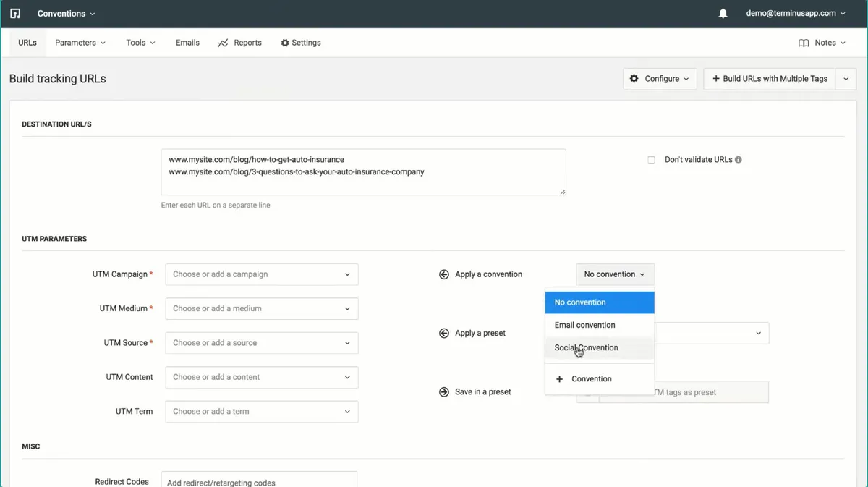Open the No convention dropdown
Screen dimensions: 868x487
pyautogui.click(x=615, y=274)
